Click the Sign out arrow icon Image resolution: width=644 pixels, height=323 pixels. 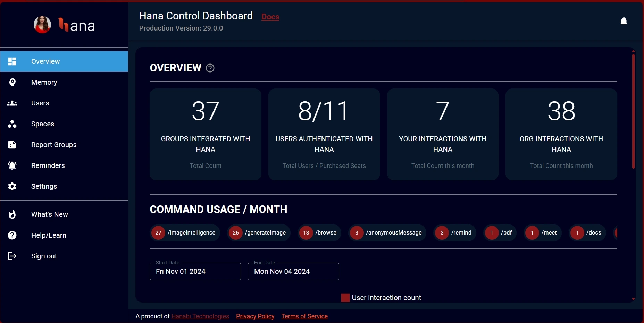(x=12, y=256)
